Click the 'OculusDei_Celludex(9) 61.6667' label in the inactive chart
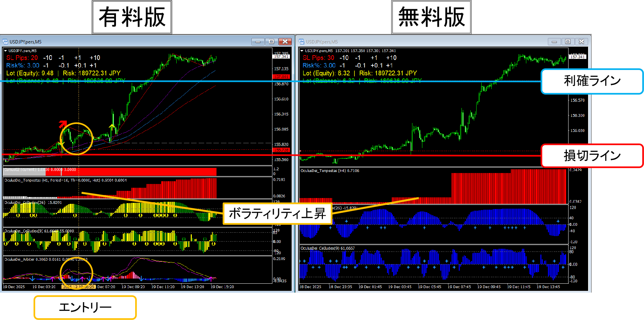This screenshot has height=320, width=644. pyautogui.click(x=328, y=248)
